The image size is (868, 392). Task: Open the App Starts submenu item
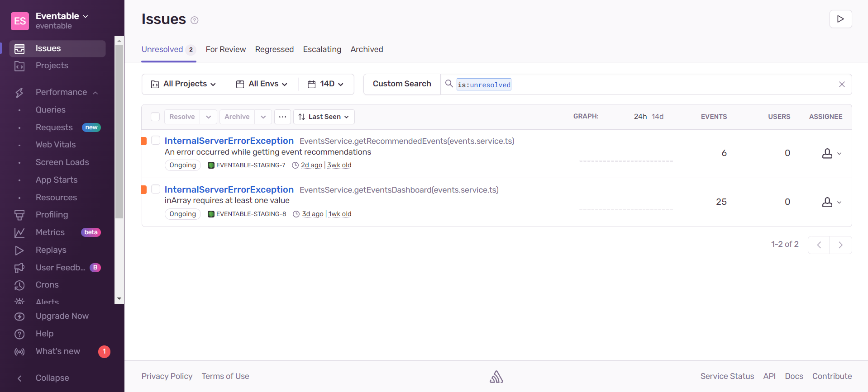pyautogui.click(x=57, y=180)
